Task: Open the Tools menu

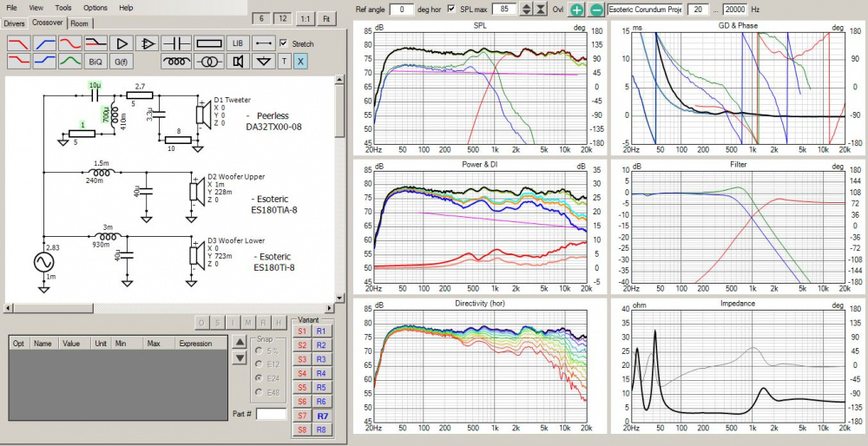Action: (x=63, y=7)
